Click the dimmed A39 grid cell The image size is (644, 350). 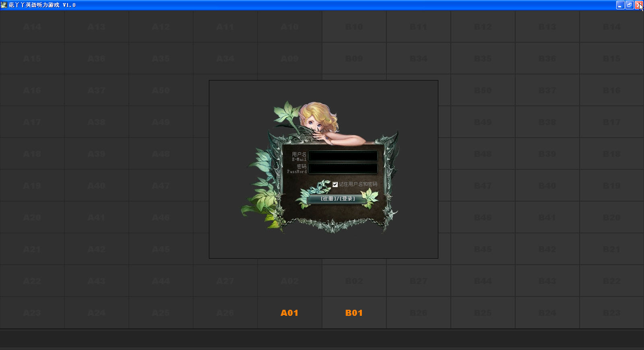pos(97,154)
